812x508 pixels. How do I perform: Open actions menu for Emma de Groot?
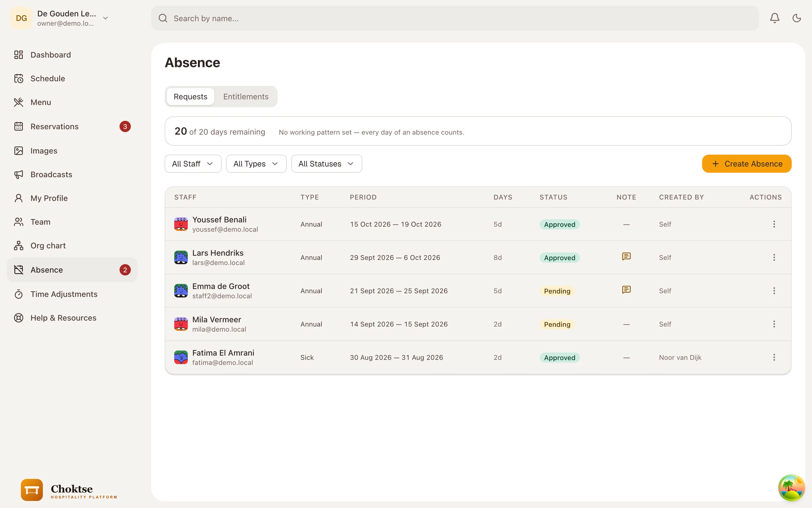click(x=774, y=291)
